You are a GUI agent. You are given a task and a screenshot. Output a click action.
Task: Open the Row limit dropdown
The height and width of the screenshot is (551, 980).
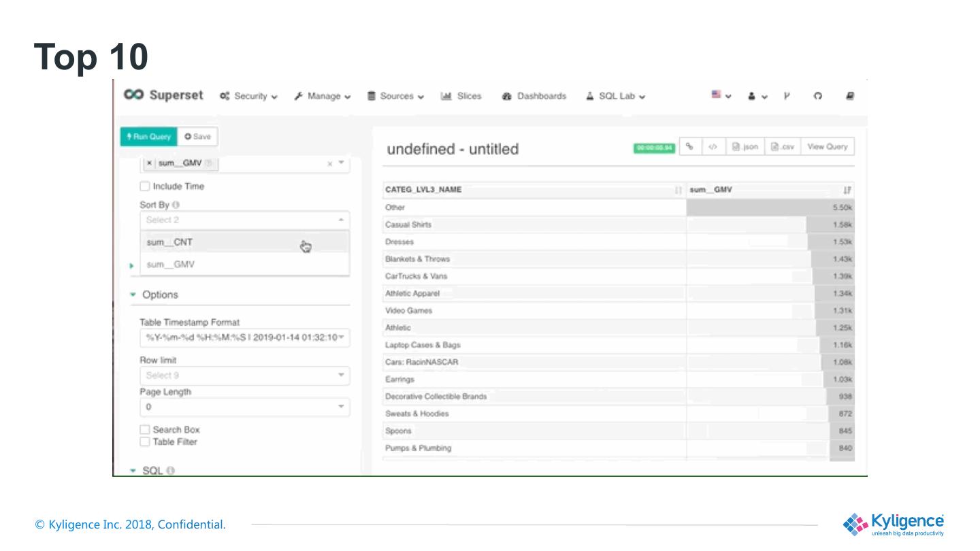tap(244, 375)
